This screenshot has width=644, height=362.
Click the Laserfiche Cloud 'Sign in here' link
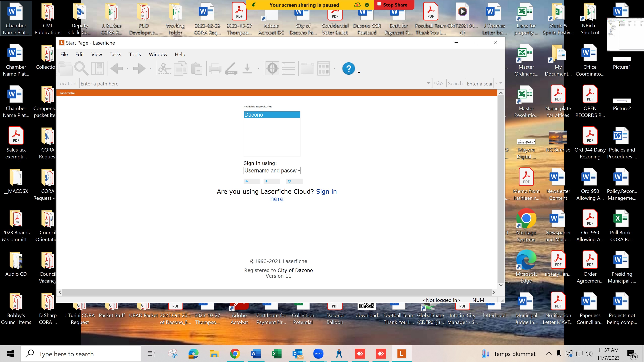pos(326,192)
